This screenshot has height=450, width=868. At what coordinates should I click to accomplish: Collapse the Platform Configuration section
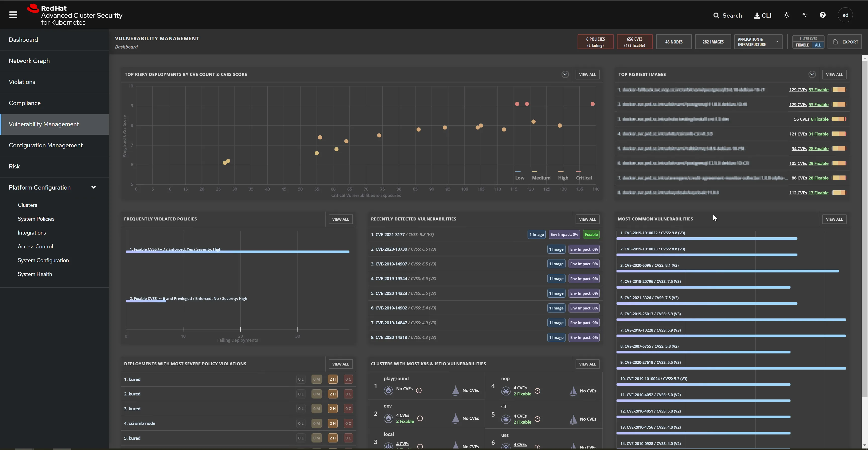tap(94, 187)
